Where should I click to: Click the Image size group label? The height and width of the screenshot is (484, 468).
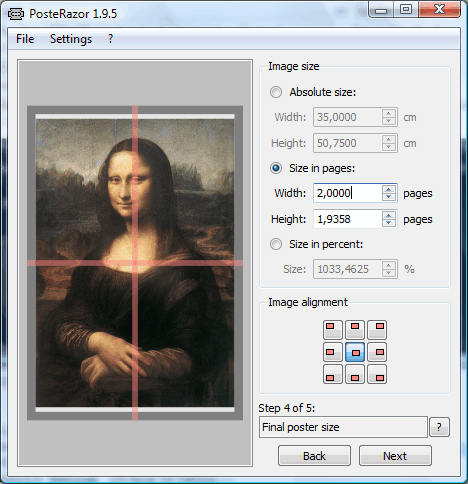(x=294, y=66)
